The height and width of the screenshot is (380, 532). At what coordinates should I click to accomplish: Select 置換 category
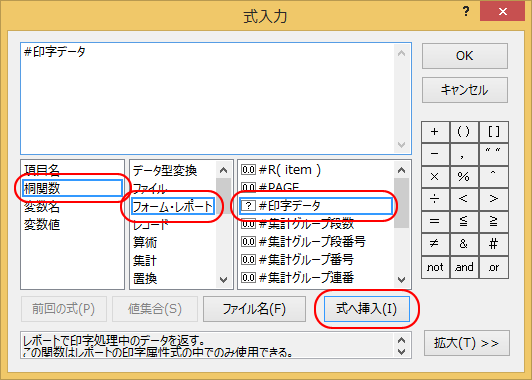coord(173,279)
